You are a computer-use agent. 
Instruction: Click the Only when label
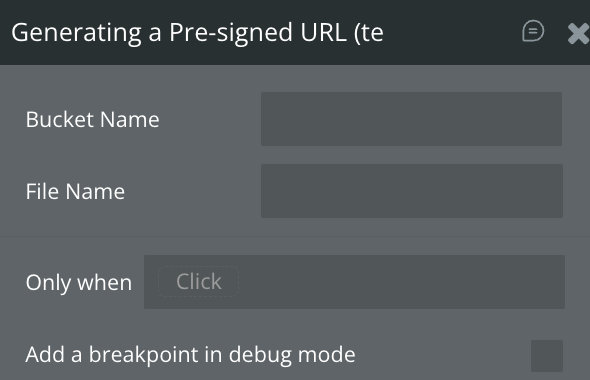point(79,283)
